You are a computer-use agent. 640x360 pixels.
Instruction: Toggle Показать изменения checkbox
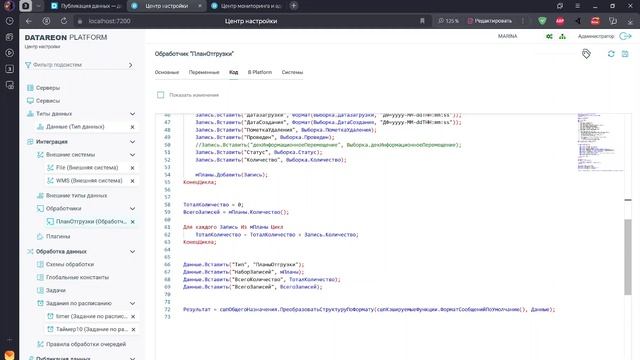click(x=160, y=95)
